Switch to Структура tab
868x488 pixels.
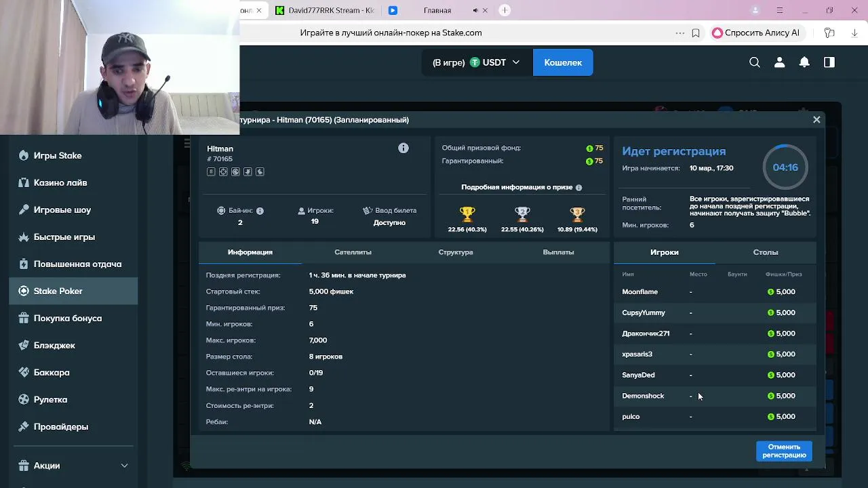click(456, 252)
